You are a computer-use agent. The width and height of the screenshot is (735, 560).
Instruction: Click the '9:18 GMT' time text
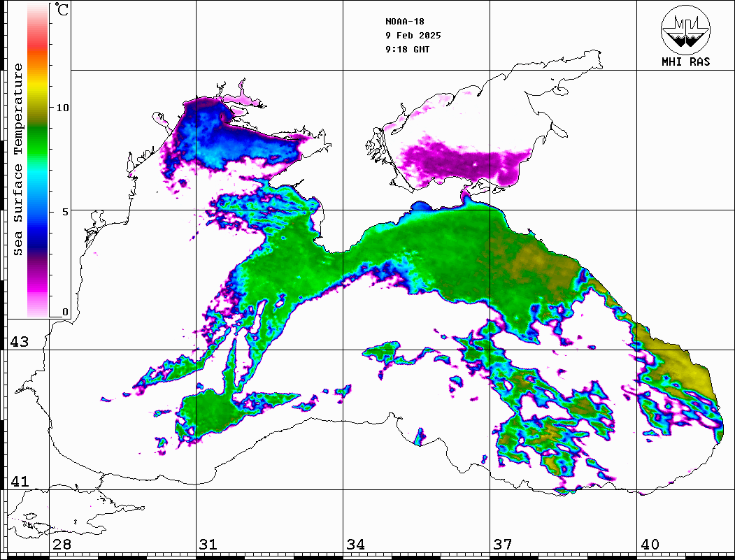click(x=407, y=49)
